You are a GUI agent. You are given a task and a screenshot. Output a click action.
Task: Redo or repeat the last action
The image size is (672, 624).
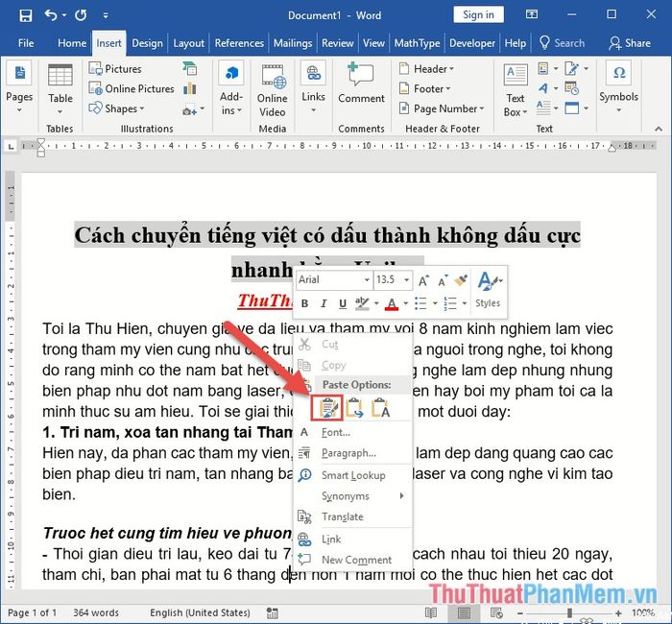click(81, 15)
